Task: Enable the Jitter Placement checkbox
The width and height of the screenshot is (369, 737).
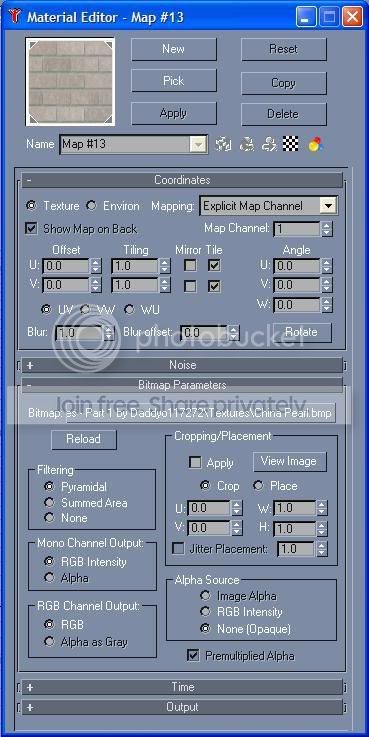Action: pos(179,549)
